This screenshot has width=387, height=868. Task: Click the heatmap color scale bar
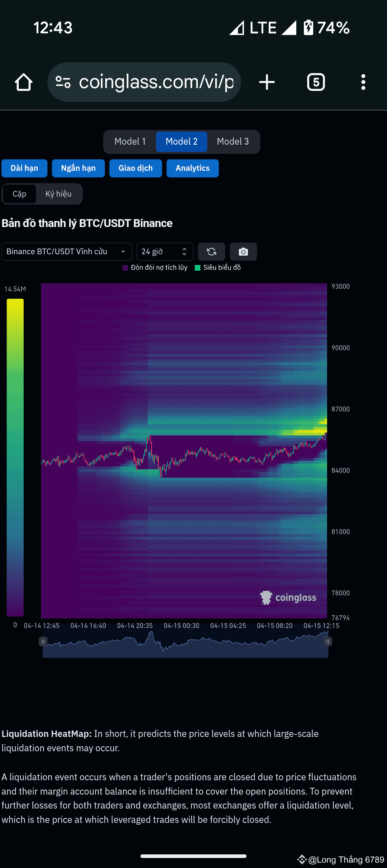15,457
